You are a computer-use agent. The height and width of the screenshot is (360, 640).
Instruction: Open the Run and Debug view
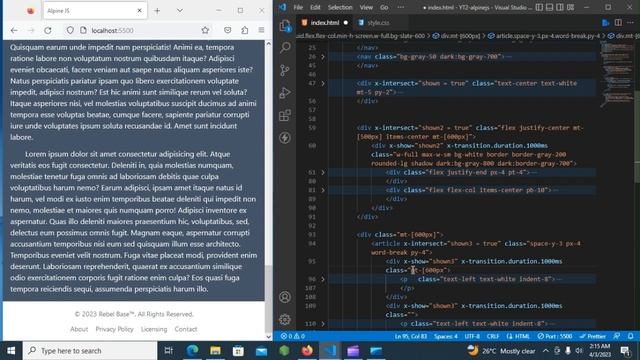coord(285,93)
